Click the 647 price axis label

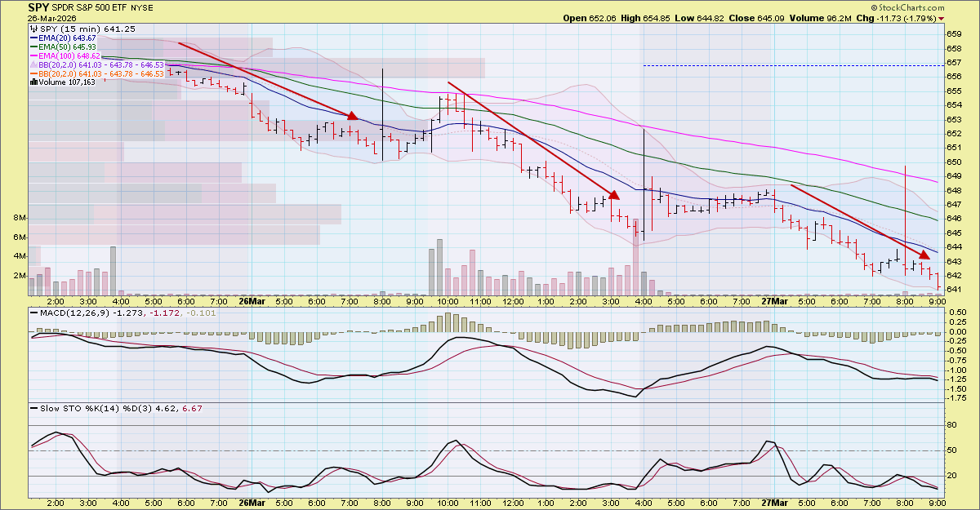[x=953, y=205]
